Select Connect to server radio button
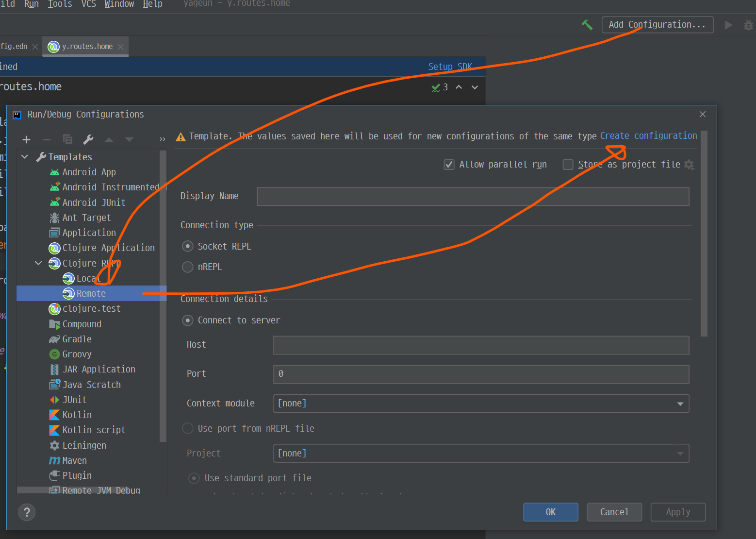 pos(188,320)
